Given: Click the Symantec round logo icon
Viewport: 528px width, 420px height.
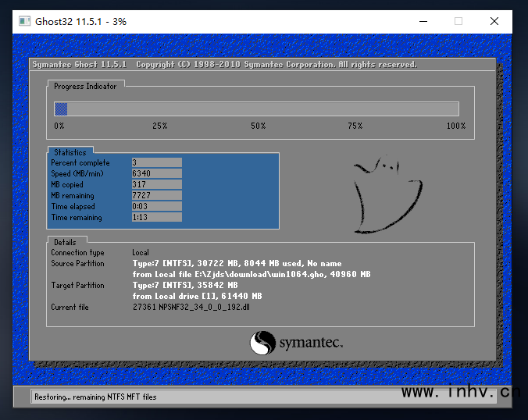Looking at the screenshot, I should pos(263,343).
